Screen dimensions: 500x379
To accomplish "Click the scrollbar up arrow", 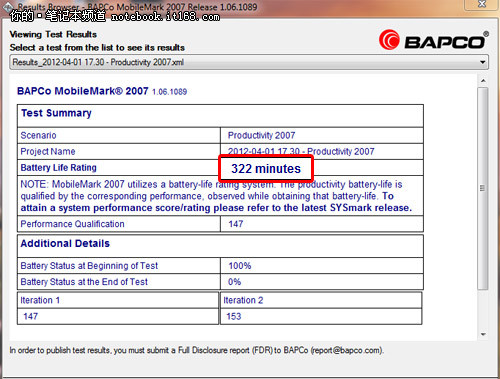I will 483,81.
